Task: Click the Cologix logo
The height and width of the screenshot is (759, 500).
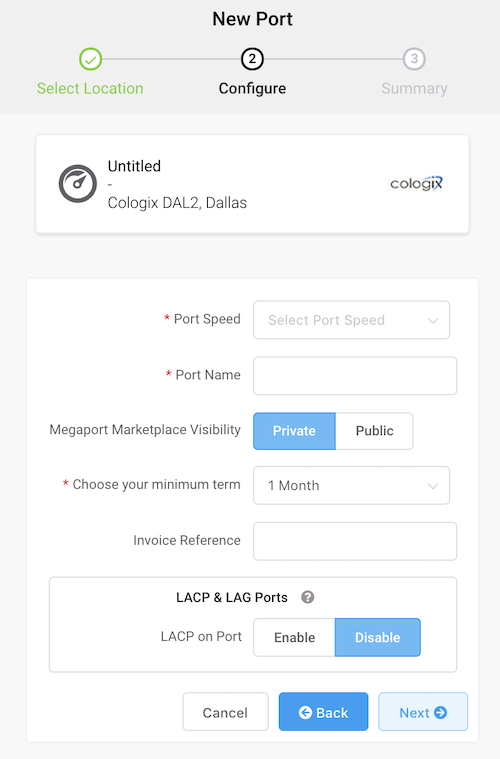Action: tap(416, 183)
